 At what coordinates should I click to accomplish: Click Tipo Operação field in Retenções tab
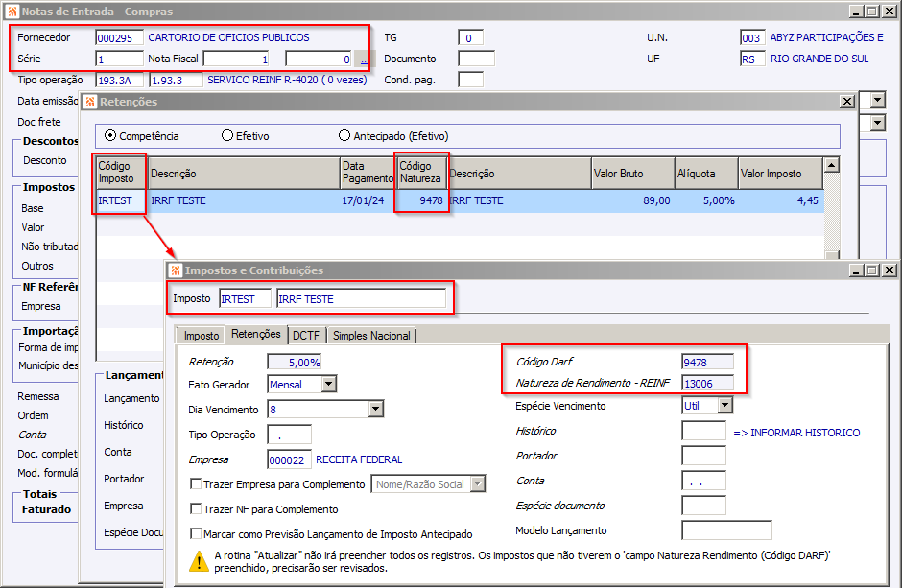[290, 435]
